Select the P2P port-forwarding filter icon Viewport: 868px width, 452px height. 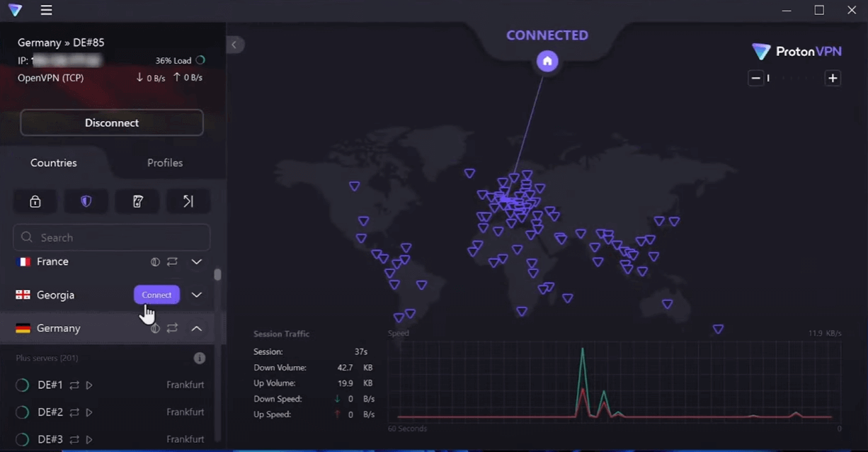188,201
